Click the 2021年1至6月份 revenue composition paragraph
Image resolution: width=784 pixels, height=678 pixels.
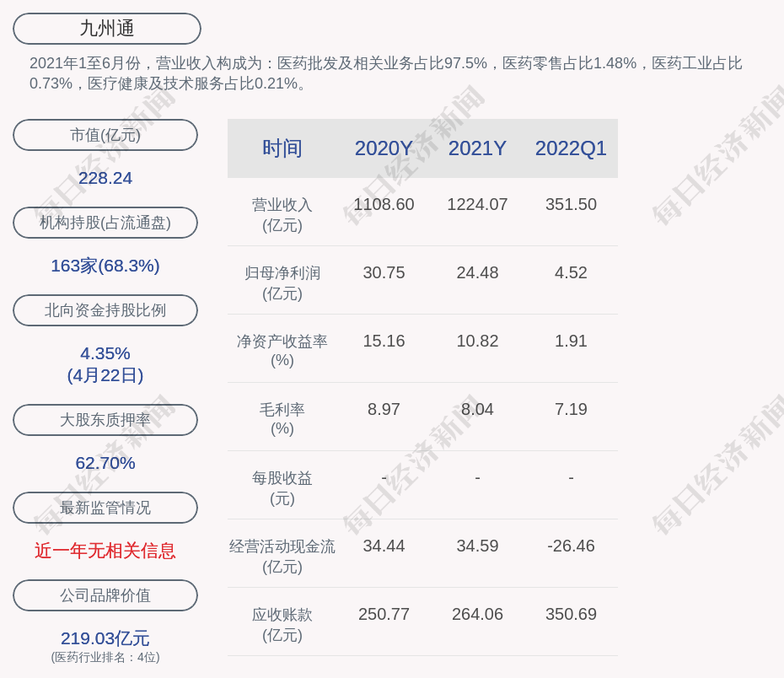tap(385, 73)
